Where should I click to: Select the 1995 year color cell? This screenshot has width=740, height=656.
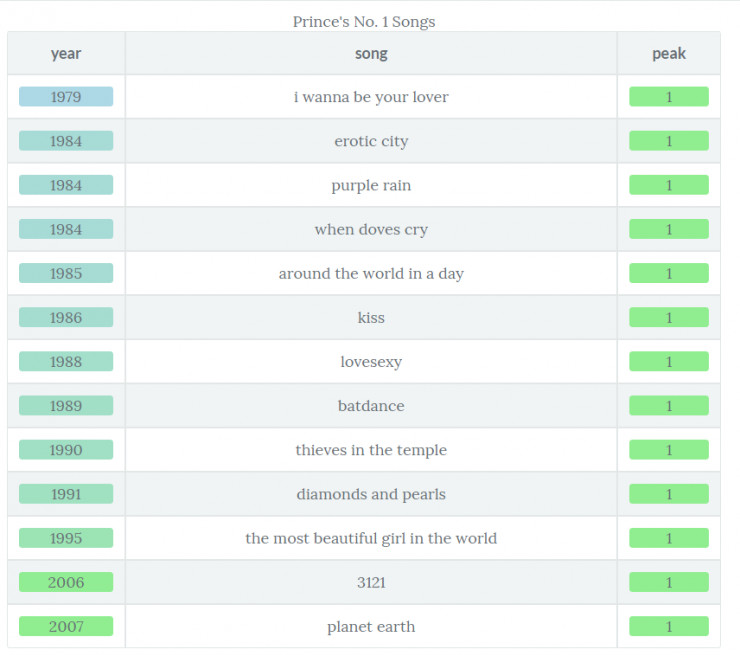point(66,538)
